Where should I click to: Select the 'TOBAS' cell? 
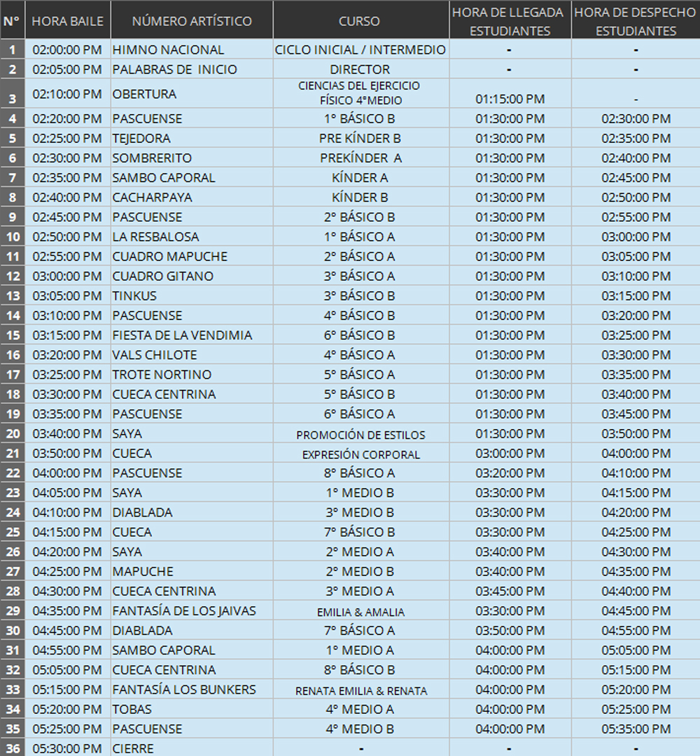click(x=192, y=708)
